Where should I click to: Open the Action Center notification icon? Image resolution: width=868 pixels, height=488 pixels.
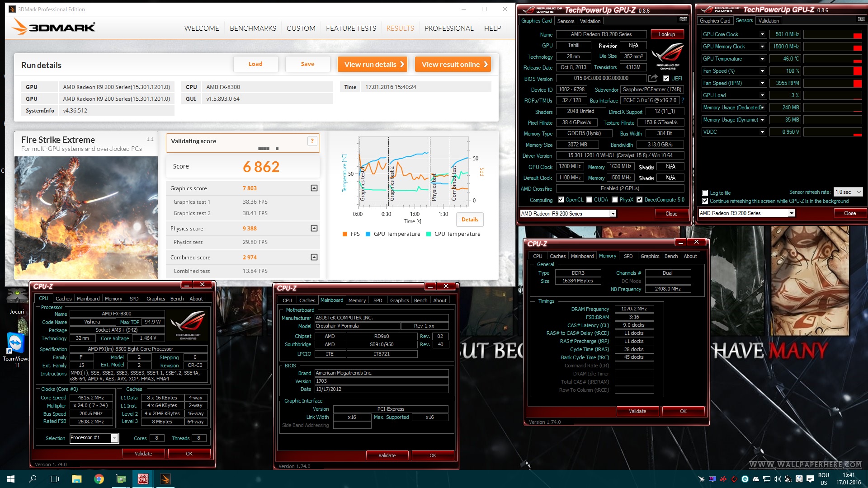pyautogui.click(x=810, y=479)
